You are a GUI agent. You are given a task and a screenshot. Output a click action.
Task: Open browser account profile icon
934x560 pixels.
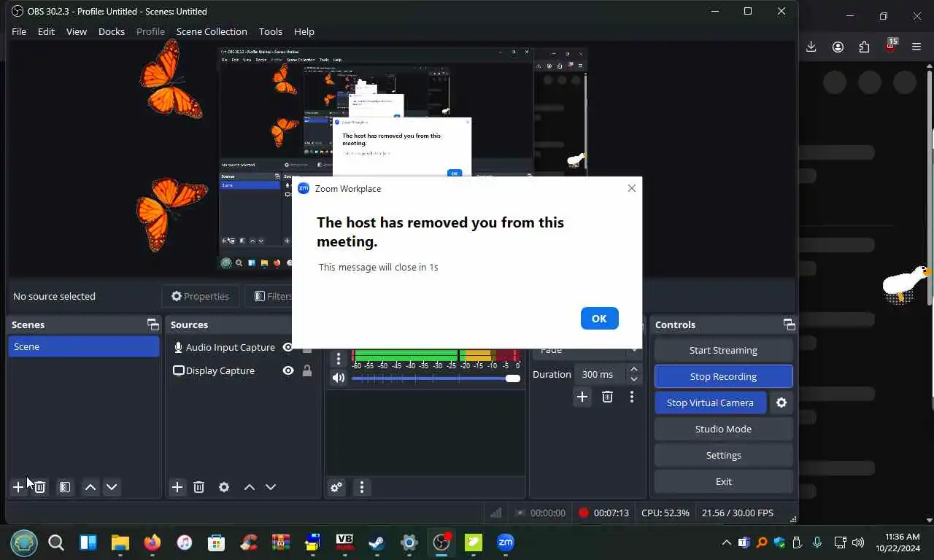pos(838,47)
